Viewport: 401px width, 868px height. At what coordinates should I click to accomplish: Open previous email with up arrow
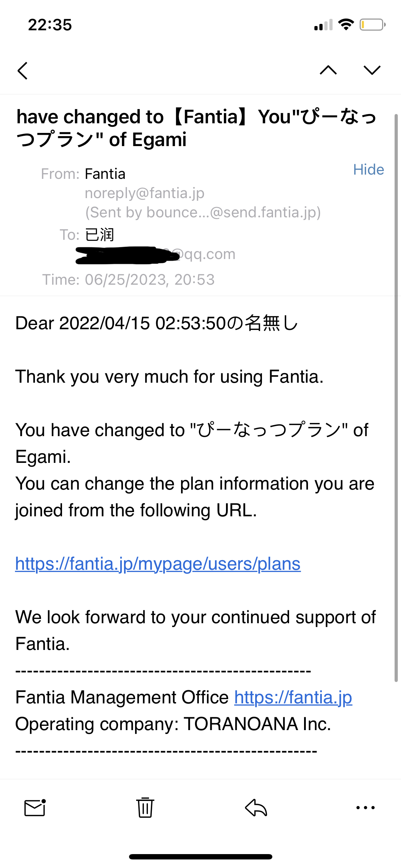click(x=328, y=70)
